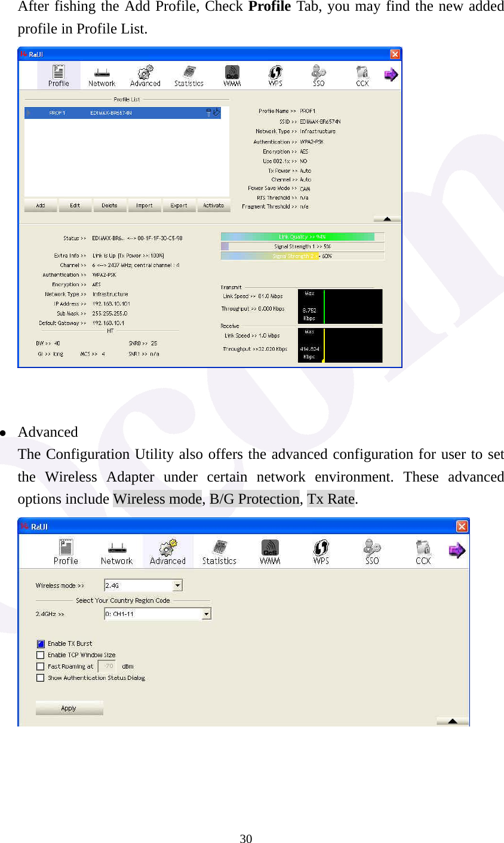The image size is (504, 843).
Task: Open the Wireless mode dropdown
Action: pyautogui.click(x=178, y=585)
